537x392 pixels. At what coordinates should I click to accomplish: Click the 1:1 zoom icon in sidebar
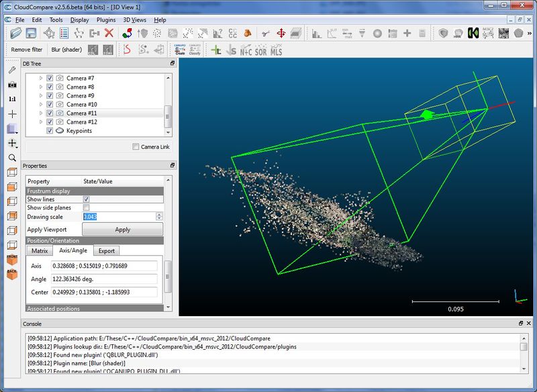(x=12, y=99)
